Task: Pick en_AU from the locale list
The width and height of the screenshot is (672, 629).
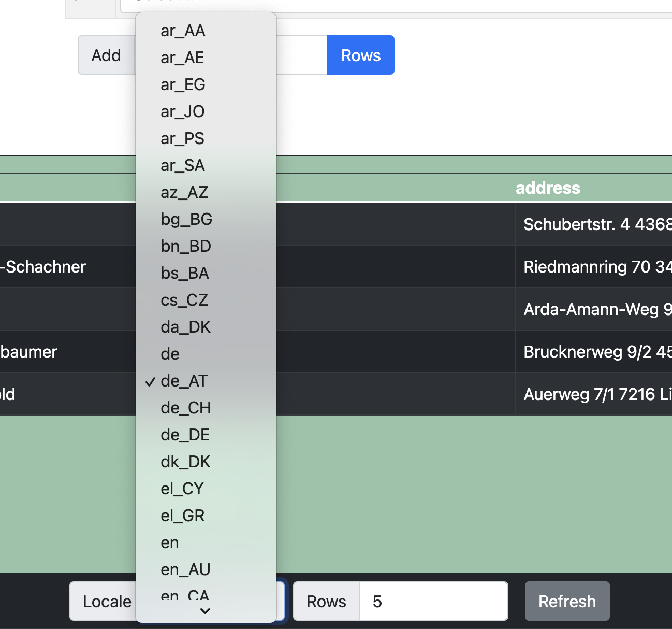Action: click(x=185, y=570)
